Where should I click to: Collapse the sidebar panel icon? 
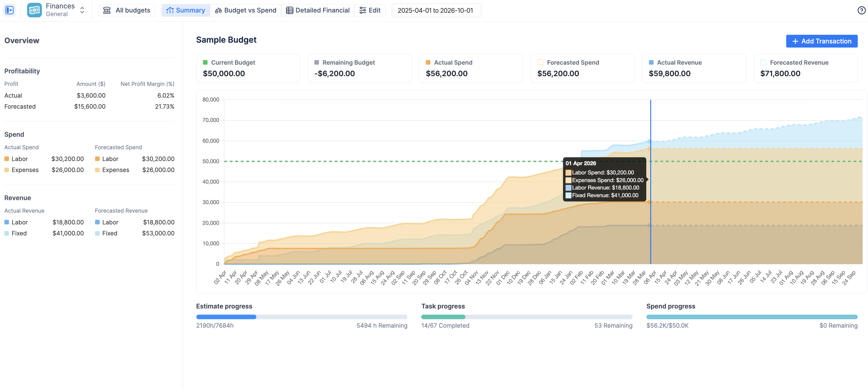pyautogui.click(x=9, y=10)
